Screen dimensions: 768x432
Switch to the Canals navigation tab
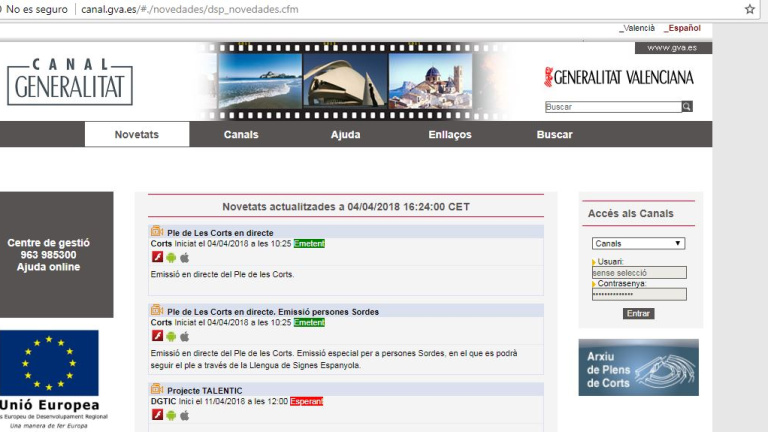tap(241, 135)
